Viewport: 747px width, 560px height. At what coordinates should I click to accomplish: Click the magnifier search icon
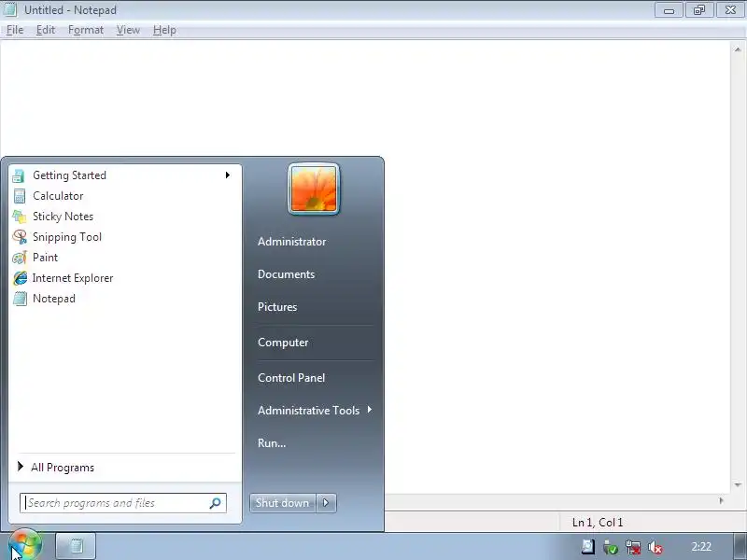click(x=216, y=503)
